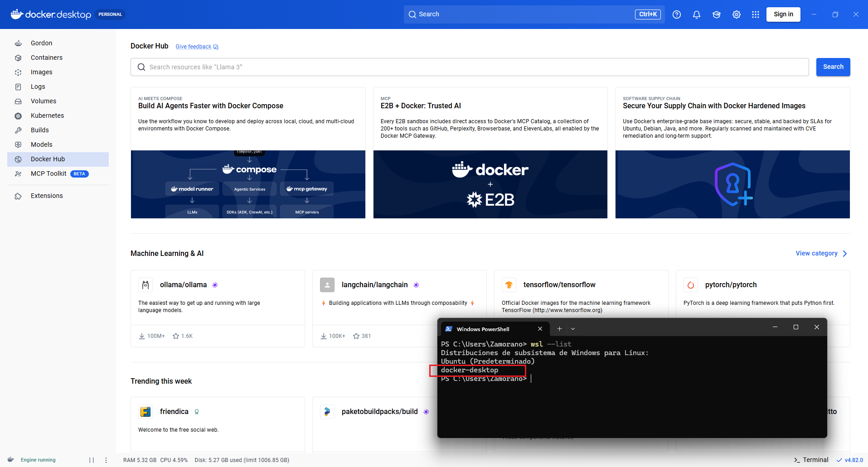Select the Windows PowerShell tab

coord(495,329)
